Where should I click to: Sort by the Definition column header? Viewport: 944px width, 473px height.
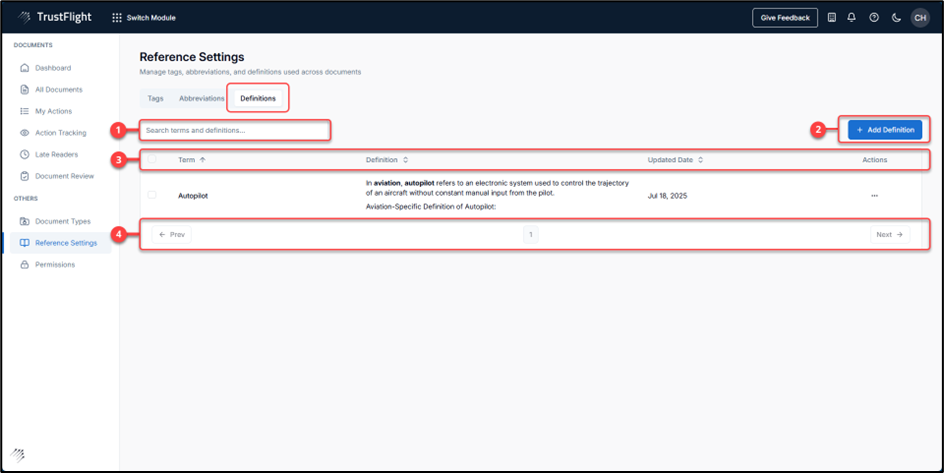[387, 160]
